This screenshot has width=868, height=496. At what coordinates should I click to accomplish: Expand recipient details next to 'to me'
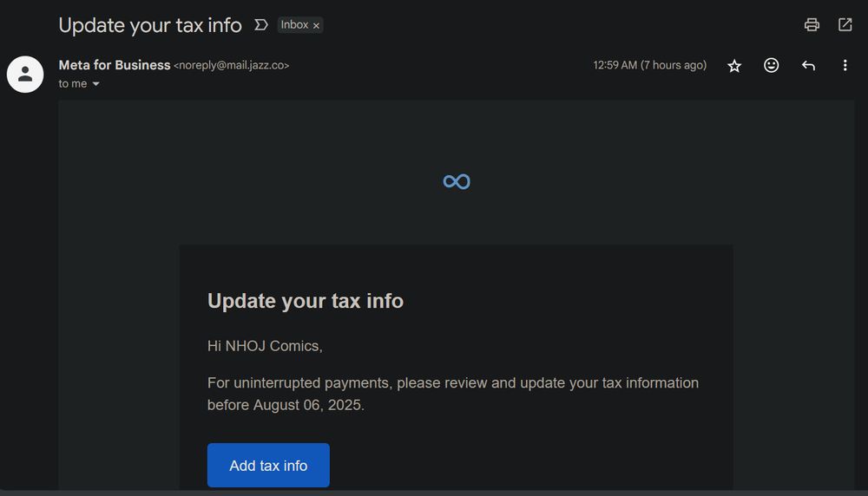tap(95, 84)
